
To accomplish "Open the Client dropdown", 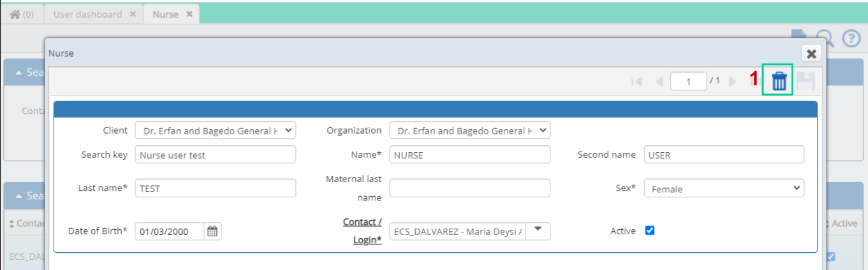I will point(216,131).
